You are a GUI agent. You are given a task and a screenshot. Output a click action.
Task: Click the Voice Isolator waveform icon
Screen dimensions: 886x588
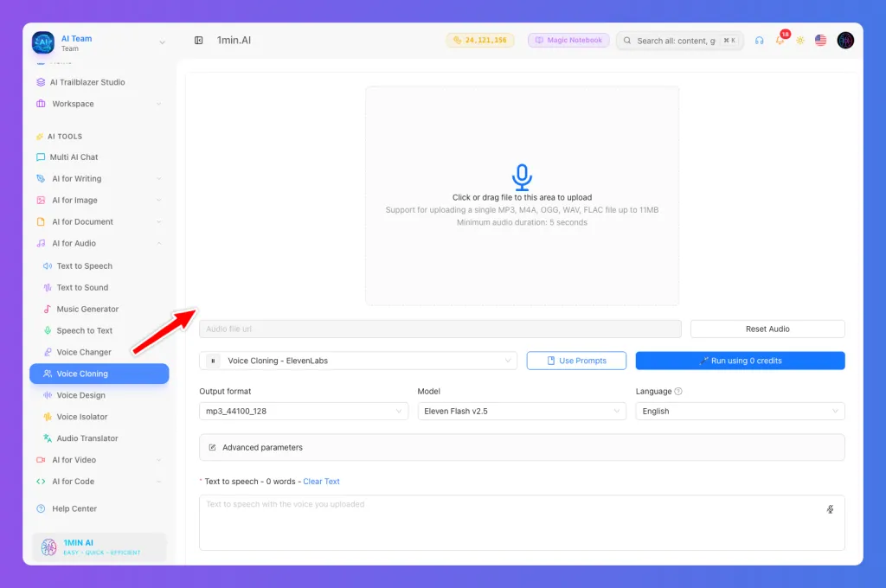[x=48, y=416]
